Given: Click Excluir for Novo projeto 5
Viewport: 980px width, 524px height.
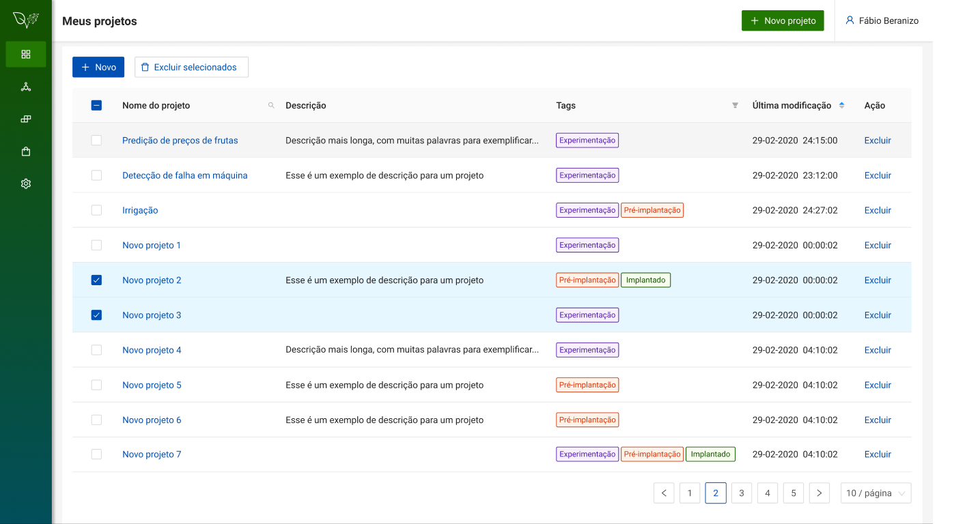Looking at the screenshot, I should 878,385.
